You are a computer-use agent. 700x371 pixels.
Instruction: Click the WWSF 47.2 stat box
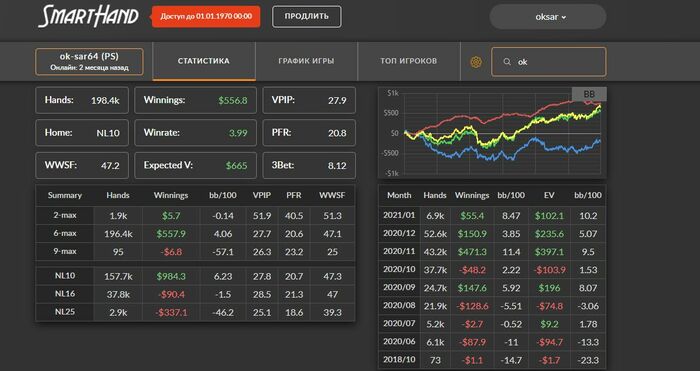click(x=82, y=165)
